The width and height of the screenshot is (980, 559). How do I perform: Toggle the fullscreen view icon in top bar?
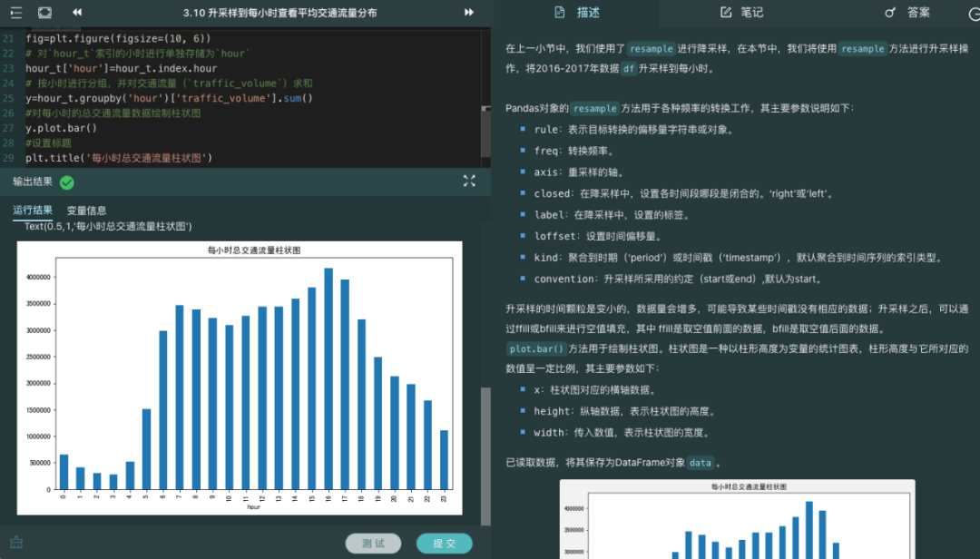coord(45,13)
